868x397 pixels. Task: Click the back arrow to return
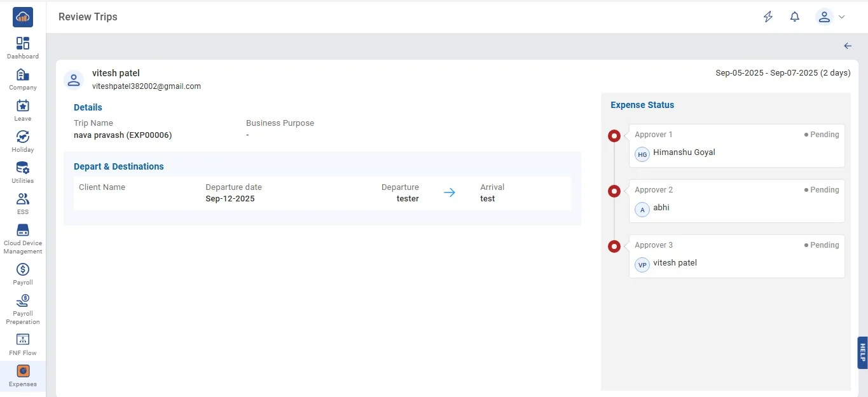tap(848, 46)
